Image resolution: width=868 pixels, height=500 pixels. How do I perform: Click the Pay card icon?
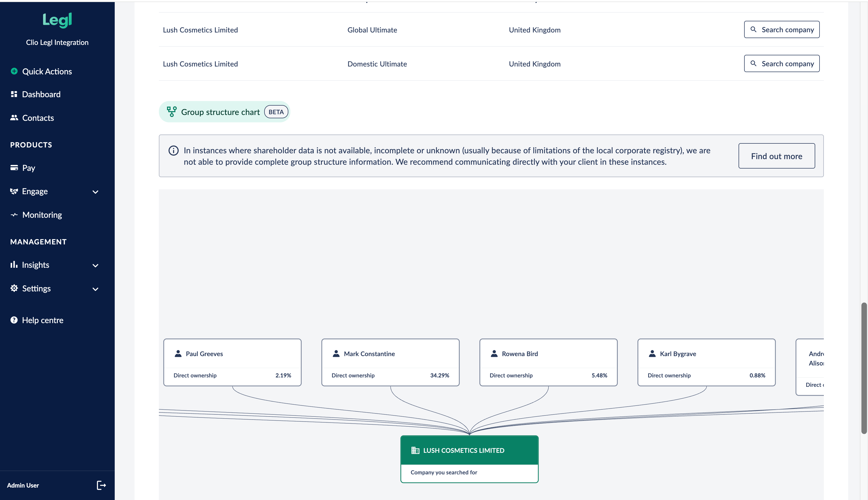point(14,168)
